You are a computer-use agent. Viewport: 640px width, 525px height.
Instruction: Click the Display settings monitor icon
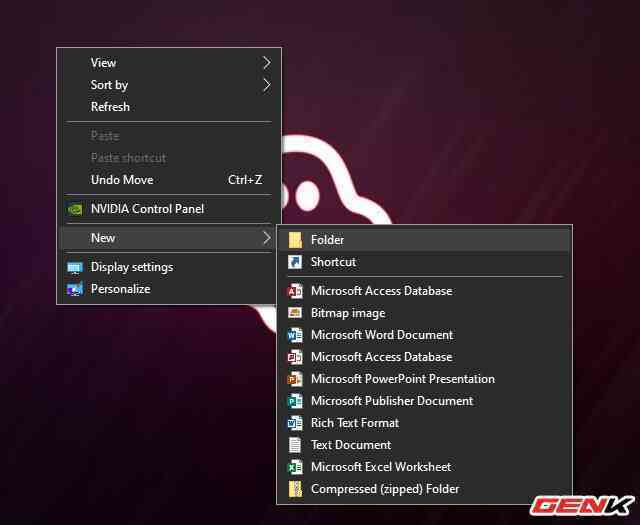[75, 267]
